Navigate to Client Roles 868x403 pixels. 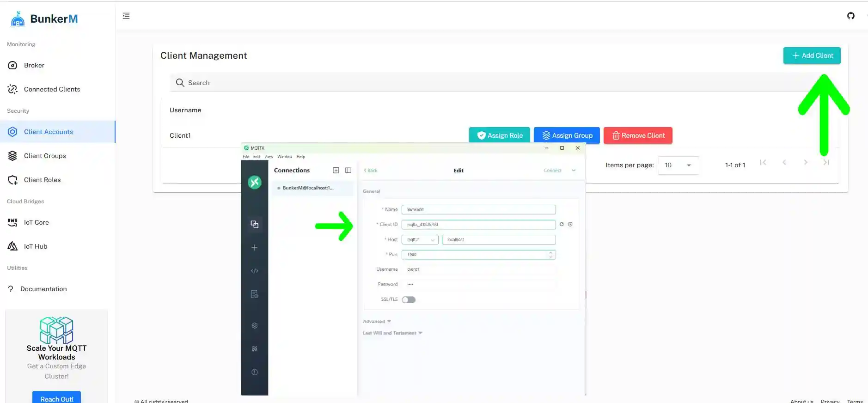[58, 180]
